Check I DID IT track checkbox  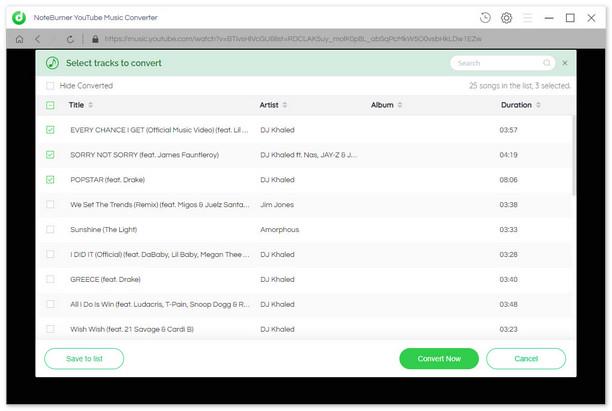click(50, 254)
